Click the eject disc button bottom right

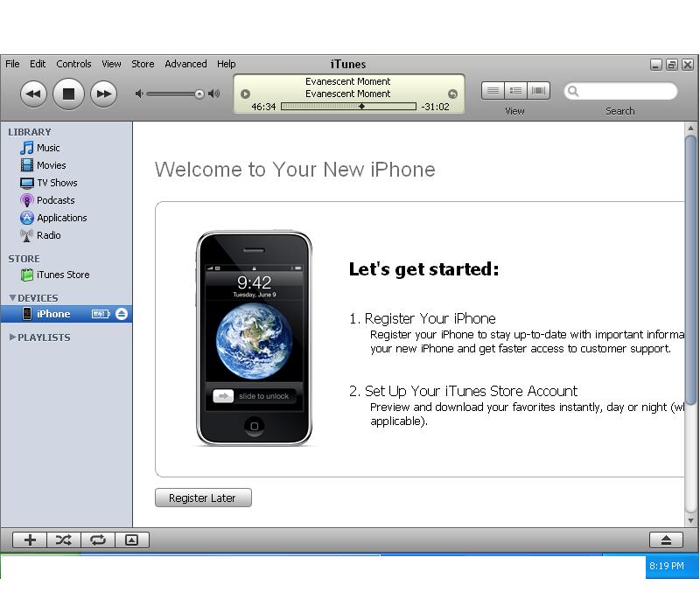[x=666, y=540]
